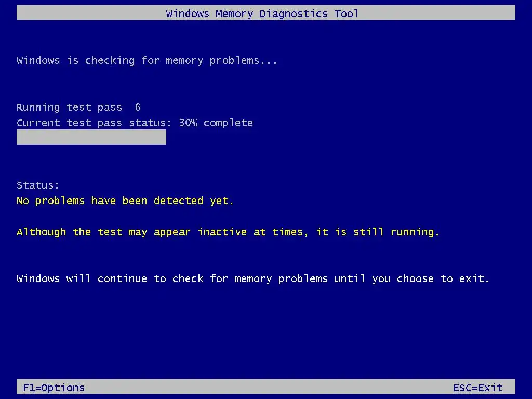Click "No problems have been detected yet." message

[x=125, y=201]
